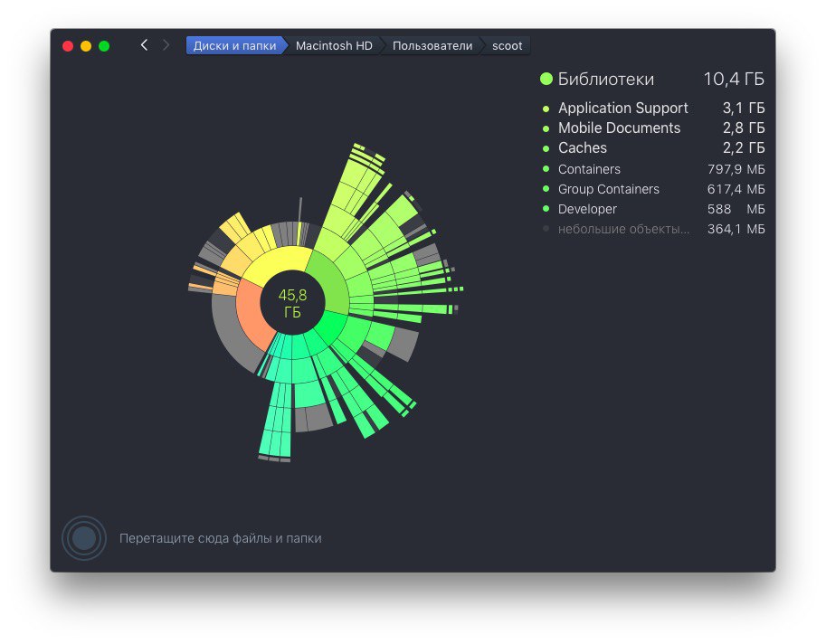826x644 pixels.
Task: Select the scoot breadcrumb
Action: click(507, 46)
